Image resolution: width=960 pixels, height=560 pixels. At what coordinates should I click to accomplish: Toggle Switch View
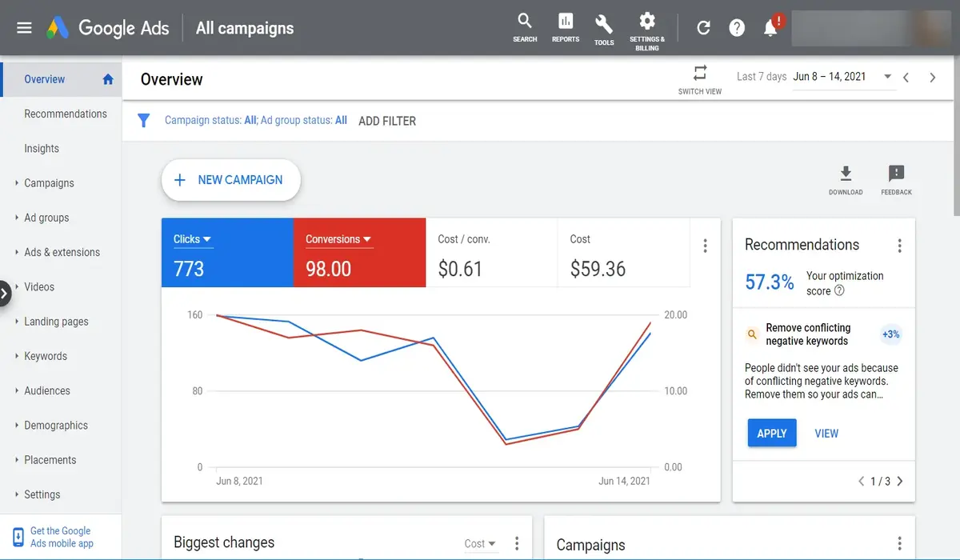[700, 74]
